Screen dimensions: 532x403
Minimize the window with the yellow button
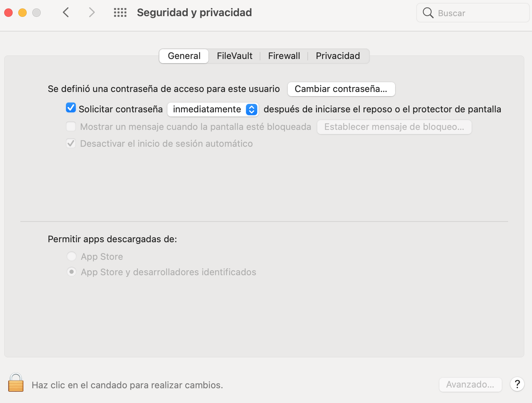22,13
